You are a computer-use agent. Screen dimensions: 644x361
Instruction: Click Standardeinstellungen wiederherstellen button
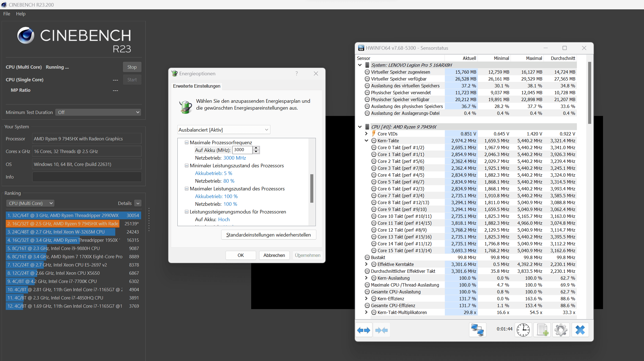pos(268,235)
